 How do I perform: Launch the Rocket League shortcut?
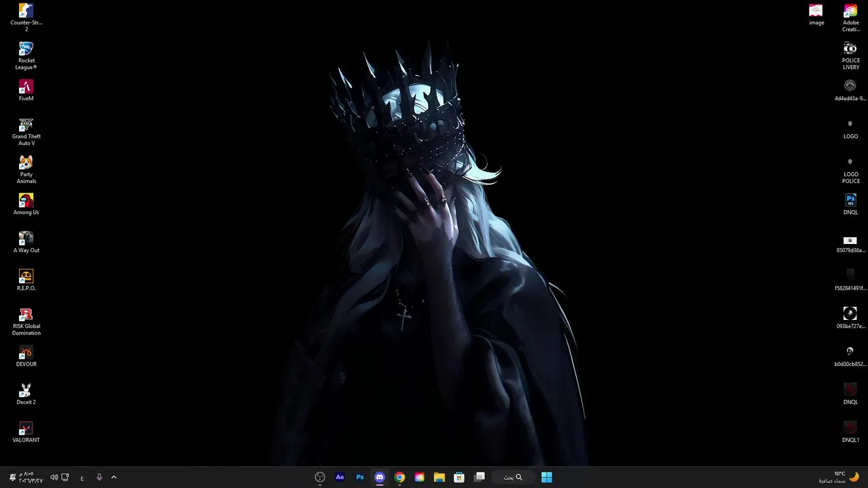pyautogui.click(x=26, y=56)
